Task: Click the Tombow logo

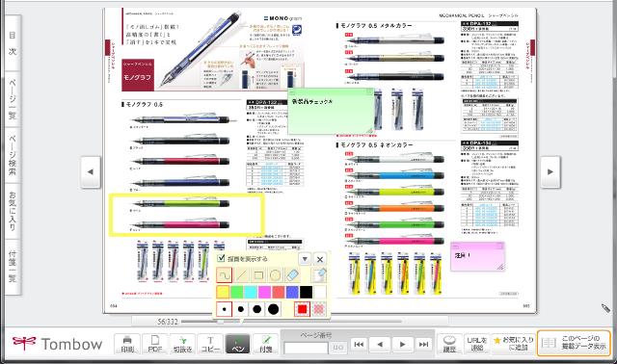Action: tap(58, 344)
